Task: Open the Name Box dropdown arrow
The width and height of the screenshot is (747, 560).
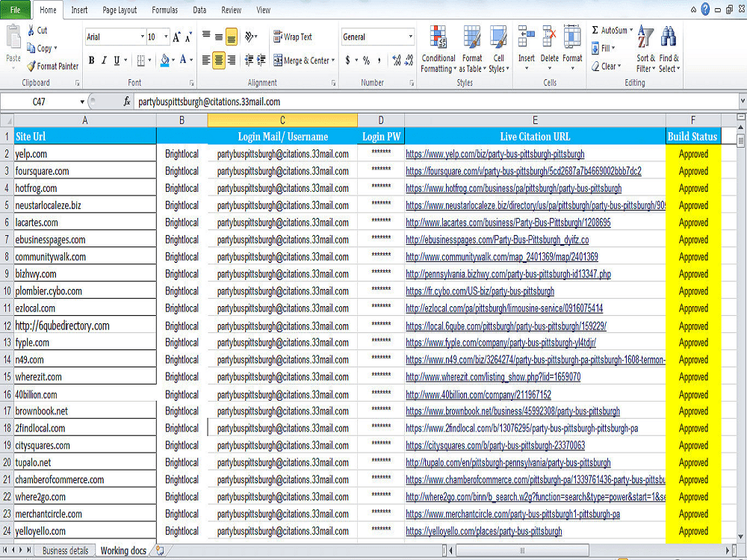Action: click(82, 102)
